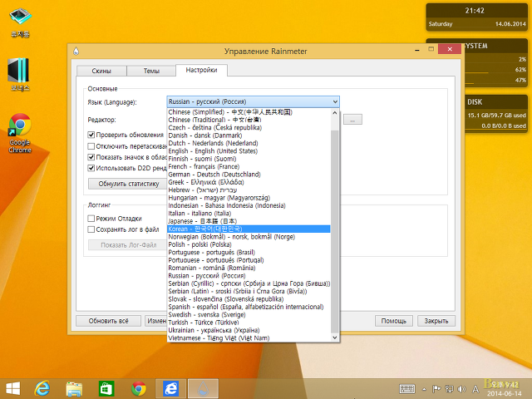This screenshot has width=532, height=399.
Task: Select Ukrainian language option
Action: tap(249, 330)
